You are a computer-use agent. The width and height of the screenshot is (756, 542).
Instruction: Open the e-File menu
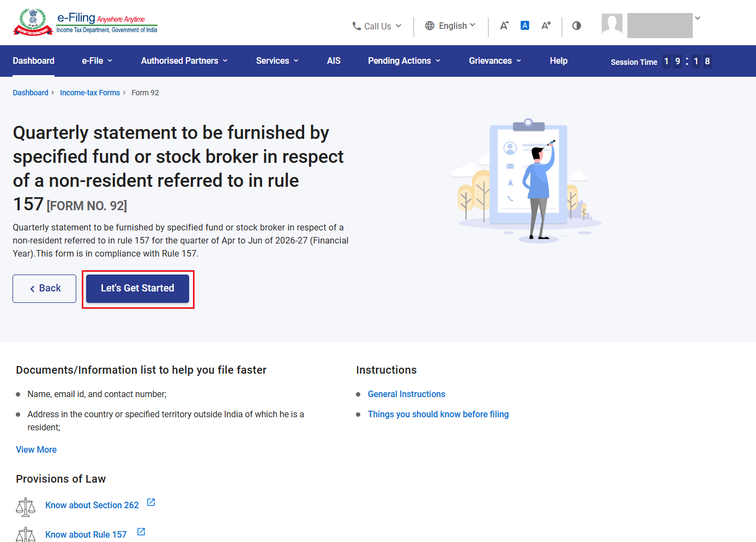click(x=97, y=61)
